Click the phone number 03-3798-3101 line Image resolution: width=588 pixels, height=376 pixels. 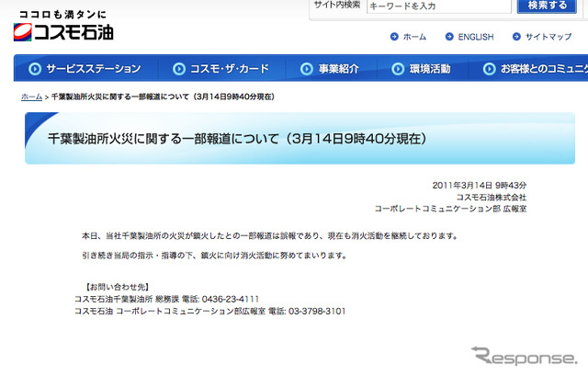click(210, 311)
